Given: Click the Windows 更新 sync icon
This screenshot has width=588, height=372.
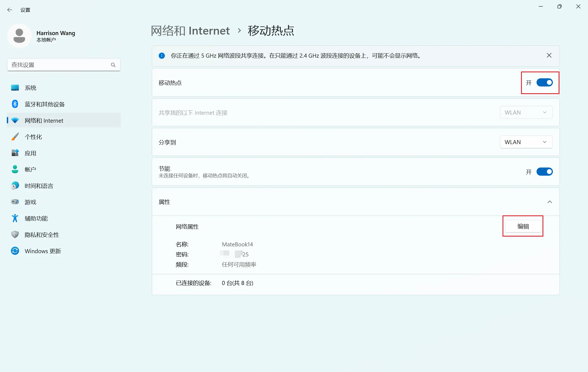Looking at the screenshot, I should pyautogui.click(x=15, y=251).
